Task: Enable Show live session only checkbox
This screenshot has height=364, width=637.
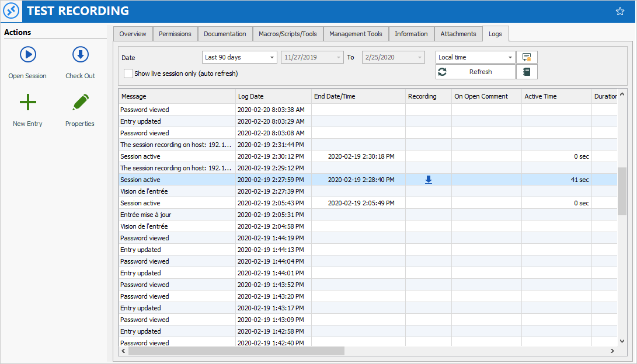Action: [x=128, y=73]
